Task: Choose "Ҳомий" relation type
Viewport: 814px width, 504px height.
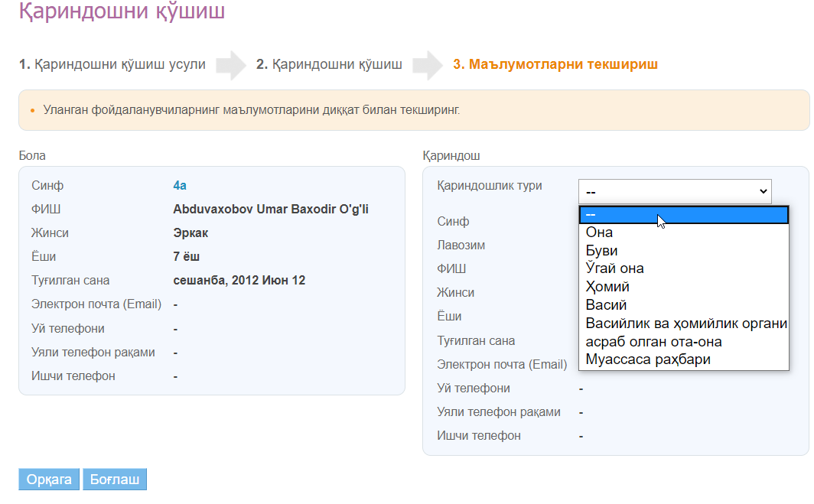Action: pos(683,287)
